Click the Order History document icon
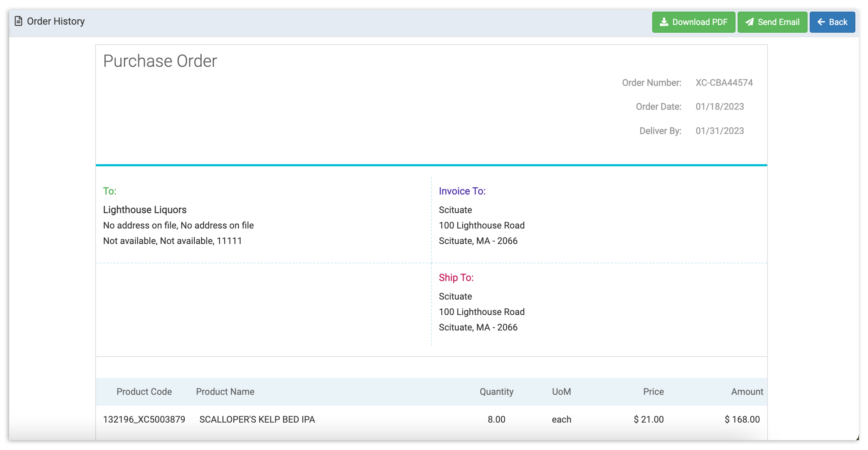Viewport: 868px width, 450px height. point(18,21)
